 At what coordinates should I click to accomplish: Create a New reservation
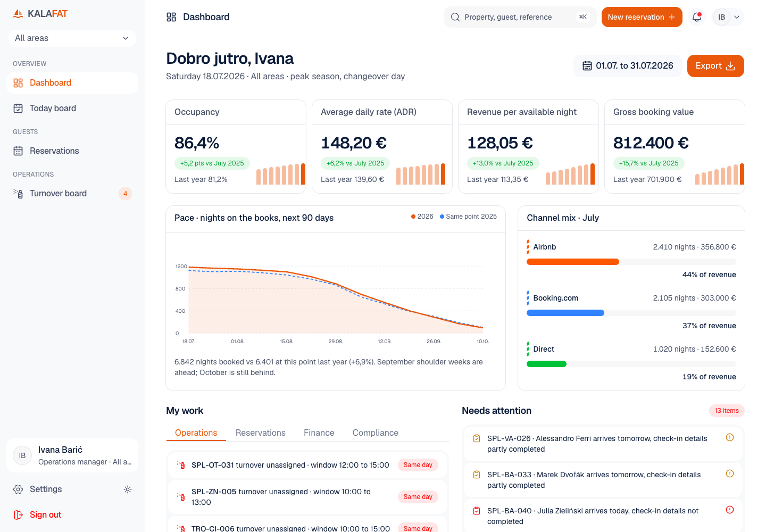point(642,17)
